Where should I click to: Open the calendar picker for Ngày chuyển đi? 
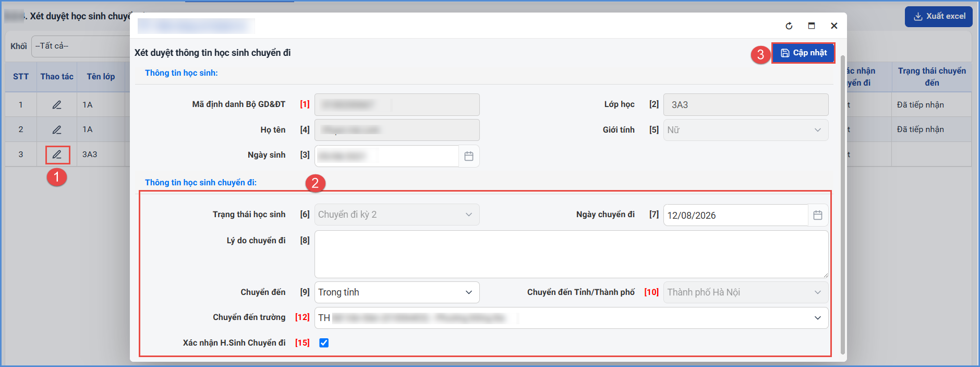tap(818, 215)
